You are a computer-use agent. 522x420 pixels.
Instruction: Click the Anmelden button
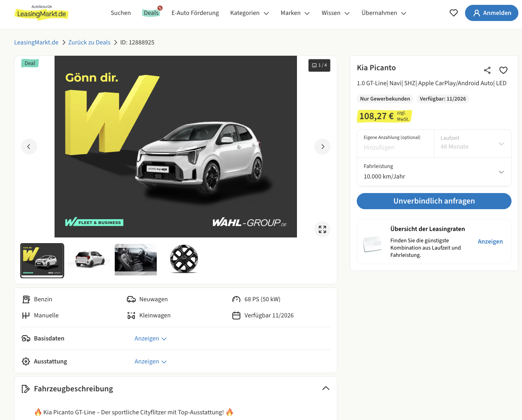click(x=491, y=13)
